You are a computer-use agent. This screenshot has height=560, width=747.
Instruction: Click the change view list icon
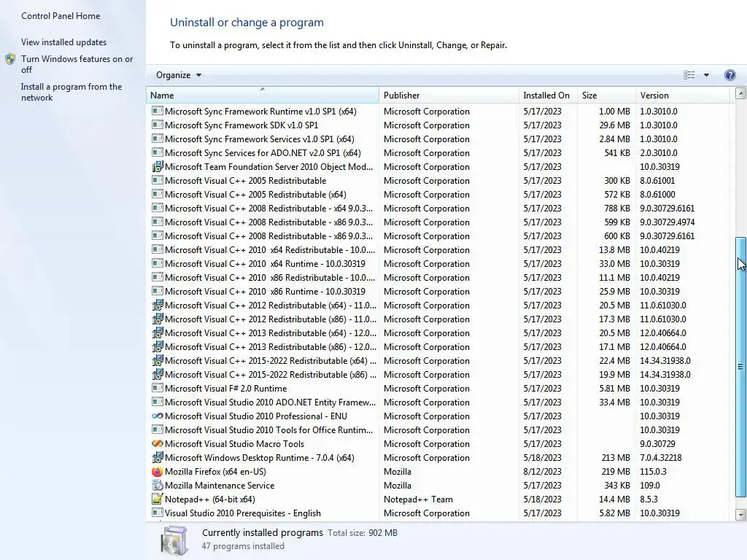[689, 75]
